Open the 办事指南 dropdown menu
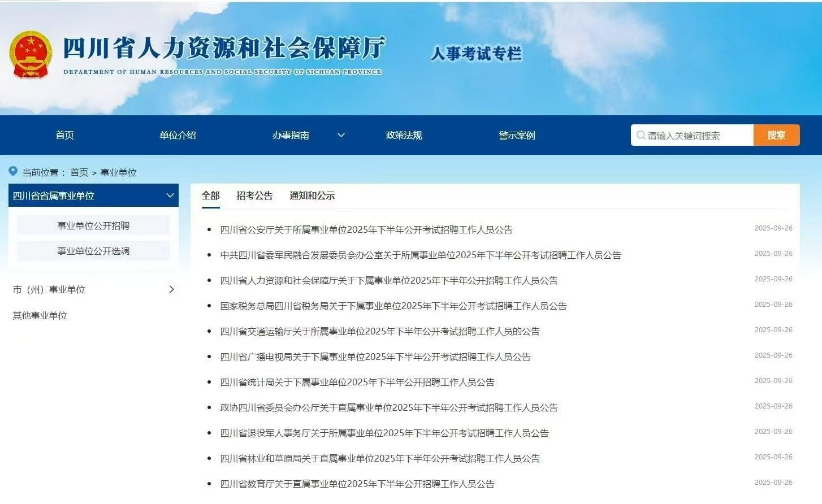Screen dimensions: 822x504 pos(289,135)
